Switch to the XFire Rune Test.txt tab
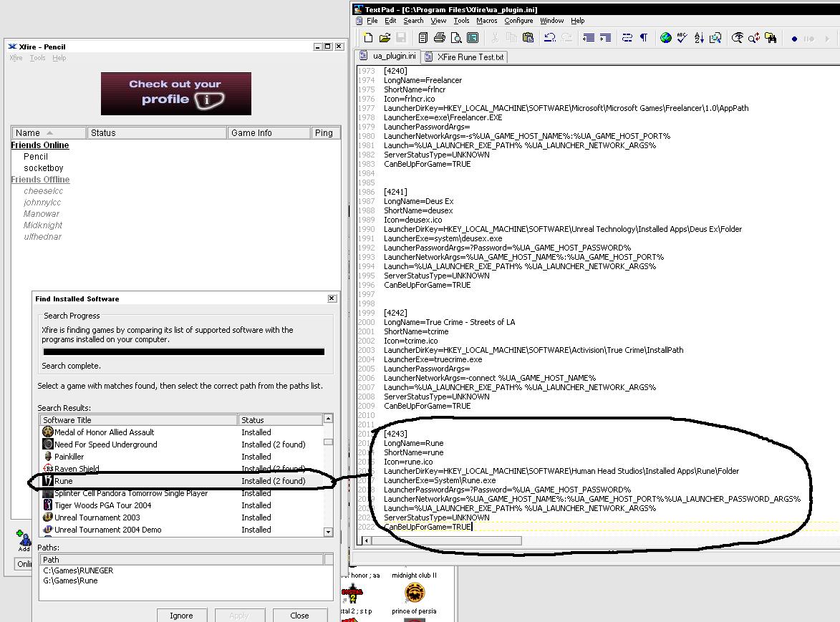The height and width of the screenshot is (622, 840). pos(464,57)
